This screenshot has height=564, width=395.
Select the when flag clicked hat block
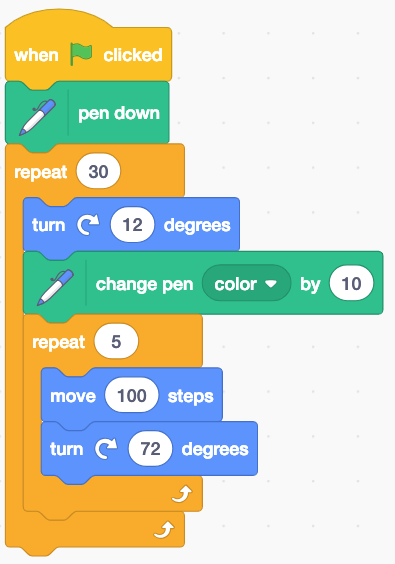coord(88,55)
